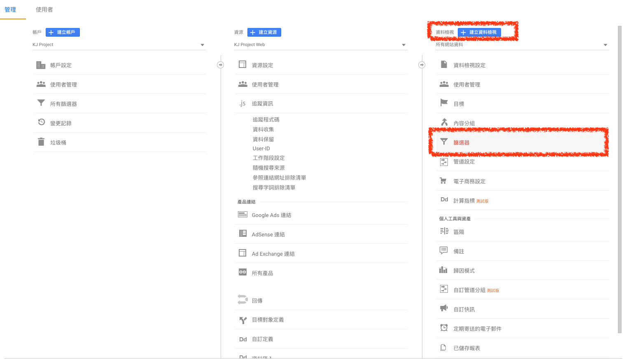Click the 自訂快訊 megaphone icon
634x364 pixels.
coord(444,308)
